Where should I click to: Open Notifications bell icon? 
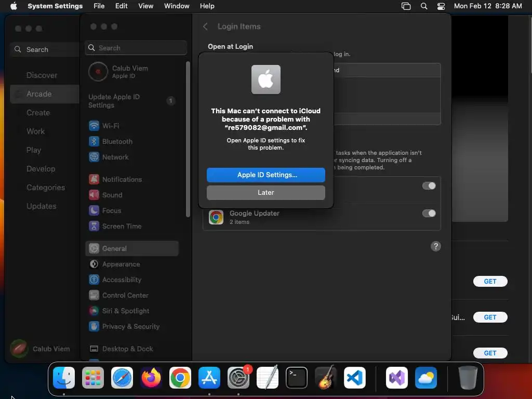94,179
